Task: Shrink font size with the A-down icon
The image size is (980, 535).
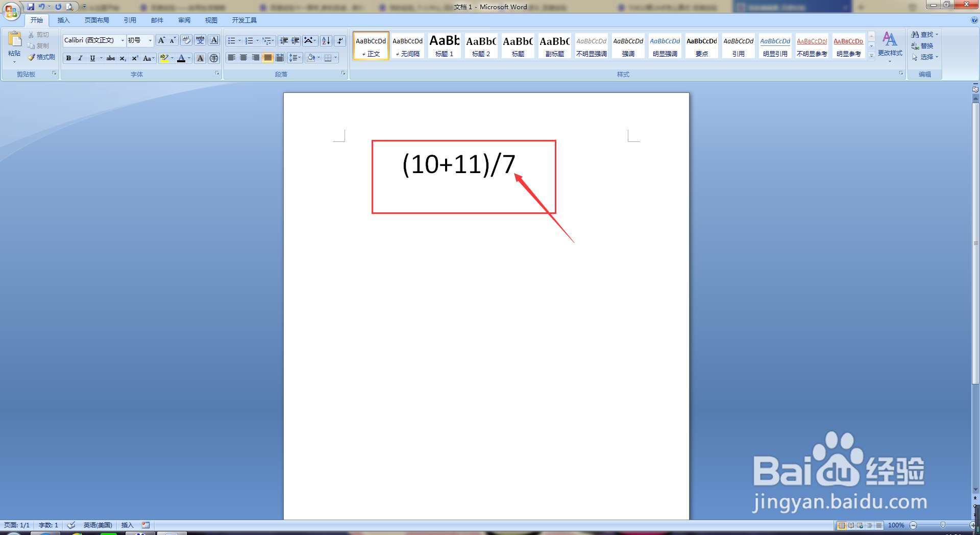Action: pos(173,40)
